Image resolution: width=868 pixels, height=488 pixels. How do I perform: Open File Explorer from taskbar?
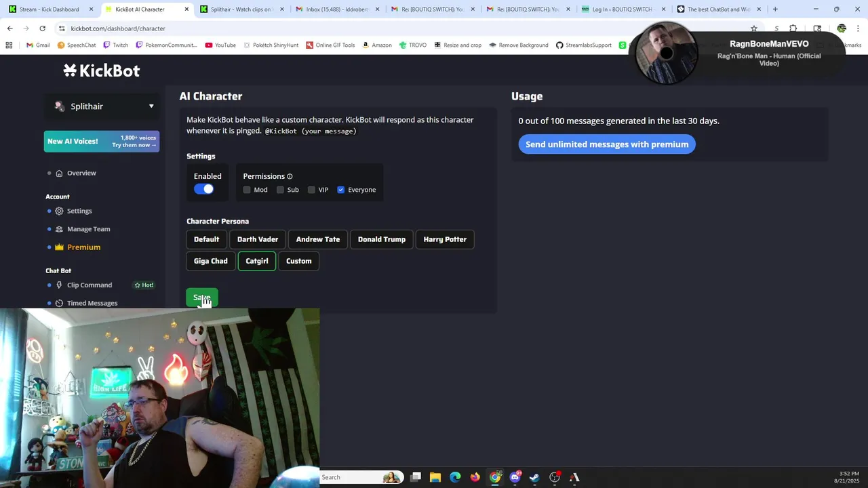[435, 477]
